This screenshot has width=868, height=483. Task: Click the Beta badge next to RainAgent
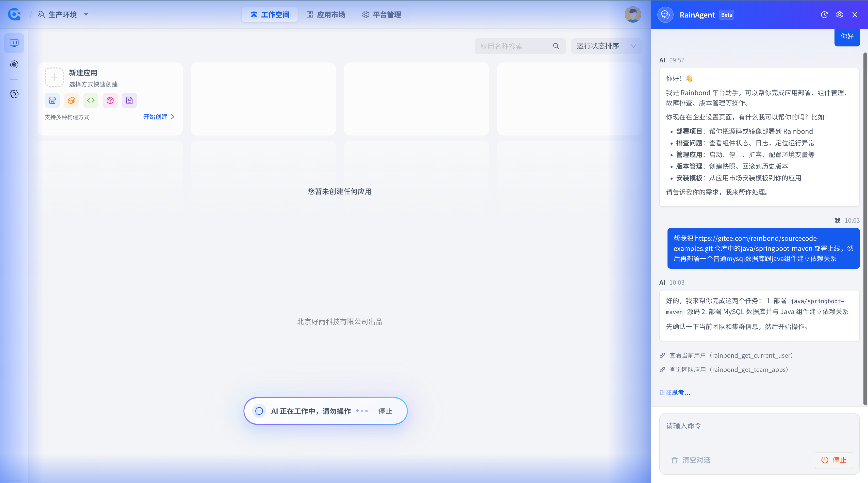pos(726,15)
